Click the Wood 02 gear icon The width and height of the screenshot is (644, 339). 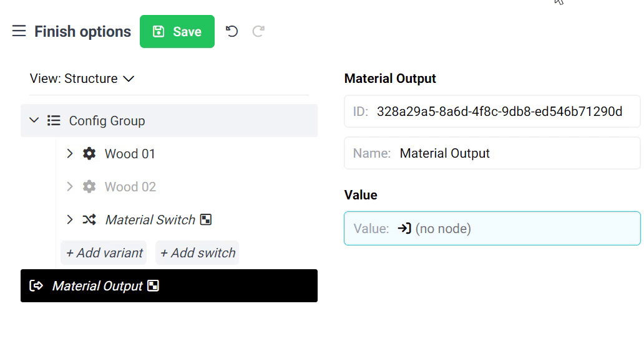89,187
